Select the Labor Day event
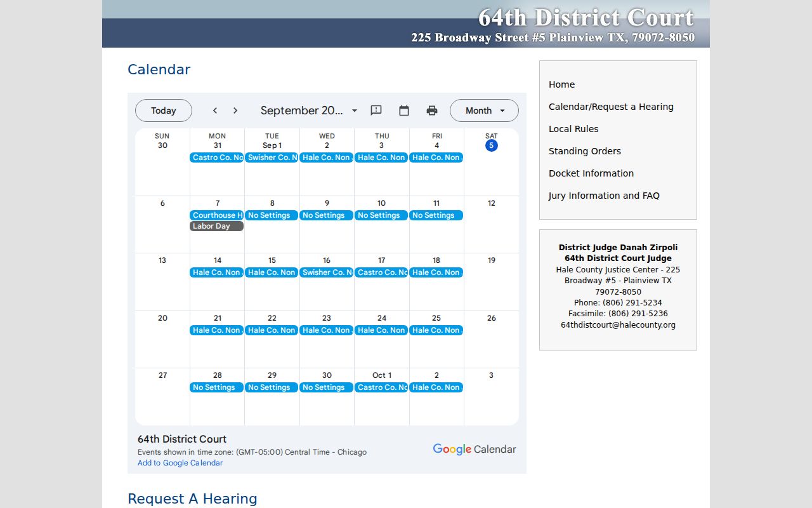Image resolution: width=812 pixels, height=508 pixels. [217, 226]
